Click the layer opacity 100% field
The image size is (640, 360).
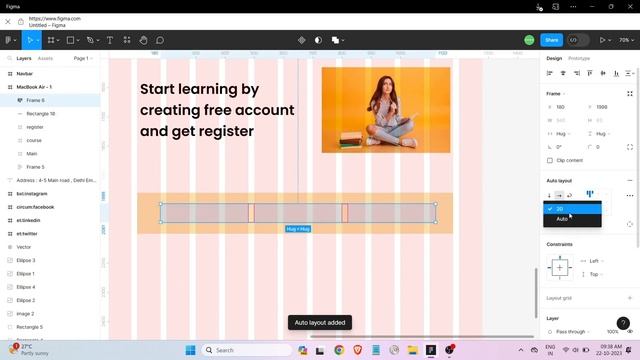pyautogui.click(x=612, y=332)
